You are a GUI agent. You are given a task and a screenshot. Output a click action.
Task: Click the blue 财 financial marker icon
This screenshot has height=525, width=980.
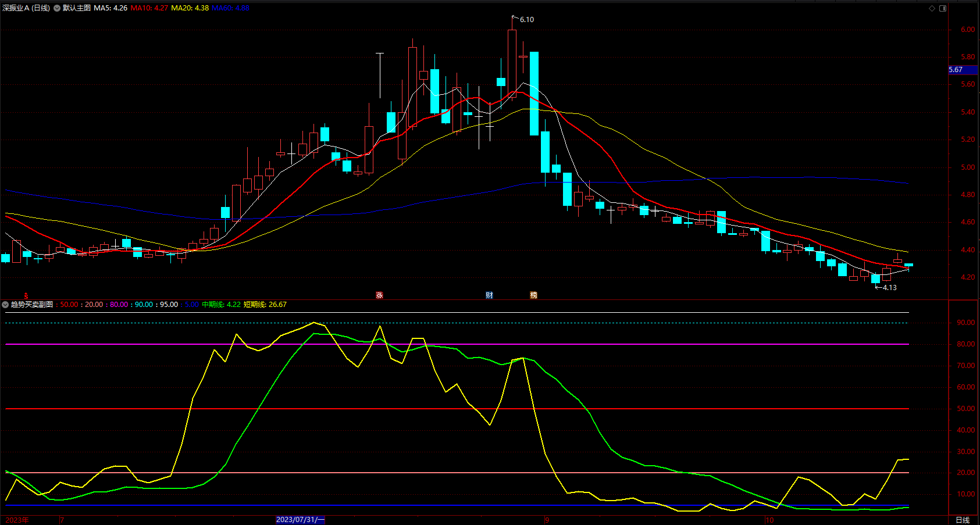click(489, 295)
